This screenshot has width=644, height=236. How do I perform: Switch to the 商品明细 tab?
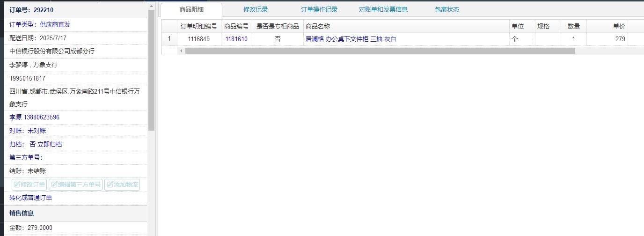(191, 9)
